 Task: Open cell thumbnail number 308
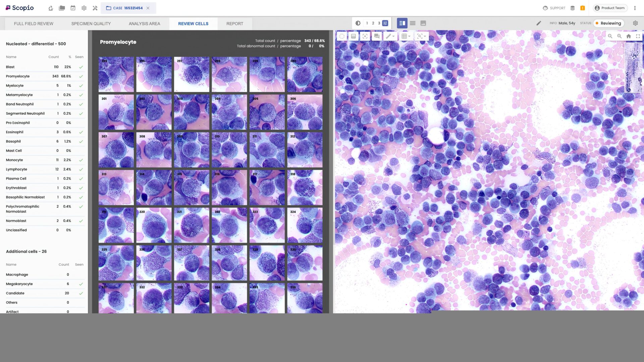[154, 150]
